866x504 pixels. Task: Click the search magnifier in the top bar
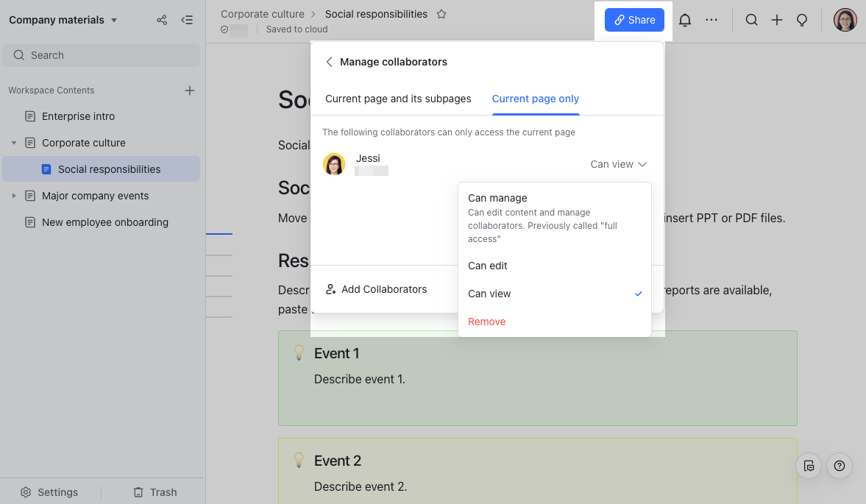pyautogui.click(x=751, y=20)
